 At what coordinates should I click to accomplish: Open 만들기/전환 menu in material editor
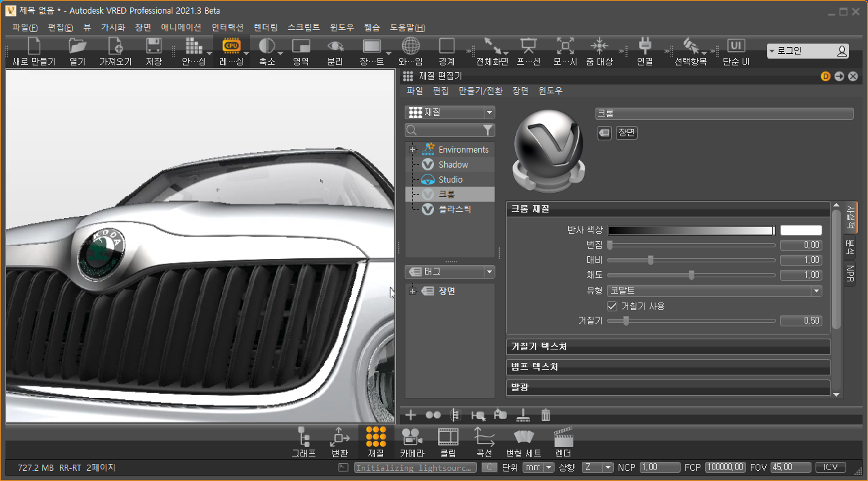(480, 91)
